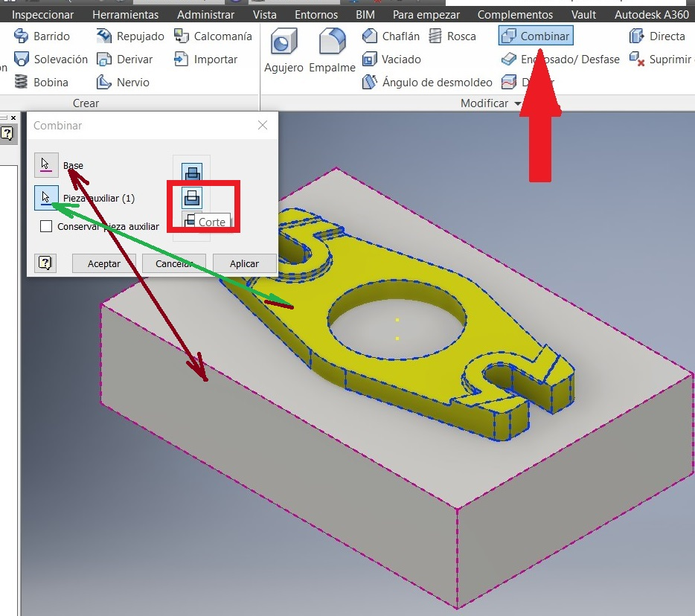Expand the Modificar panel dropdown

pyautogui.click(x=518, y=103)
